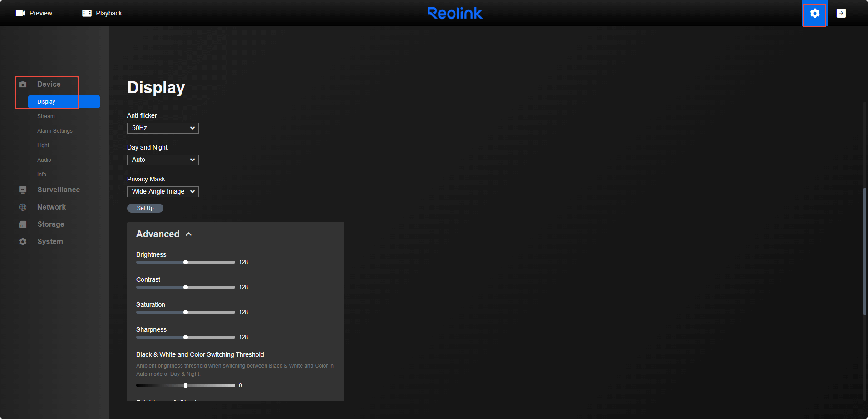This screenshot has height=419, width=868.
Task: Select the Surveillance monitor icon
Action: (x=23, y=190)
